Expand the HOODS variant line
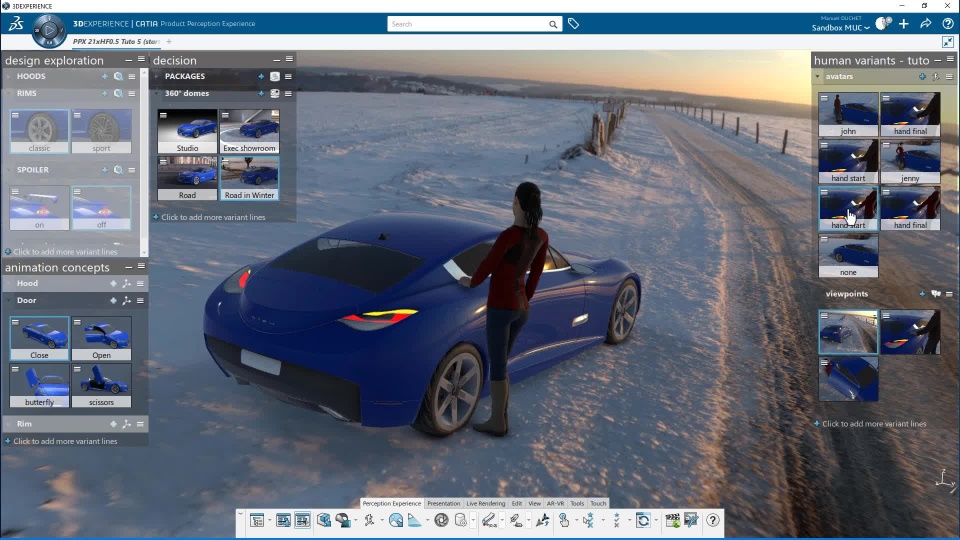The width and height of the screenshot is (960, 540). coord(9,77)
